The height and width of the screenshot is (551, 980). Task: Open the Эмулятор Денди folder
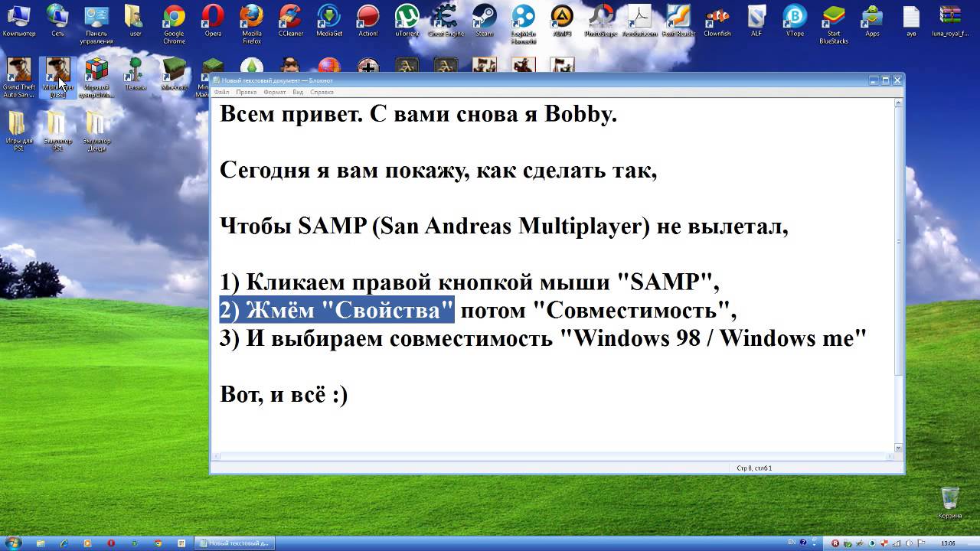(x=96, y=131)
